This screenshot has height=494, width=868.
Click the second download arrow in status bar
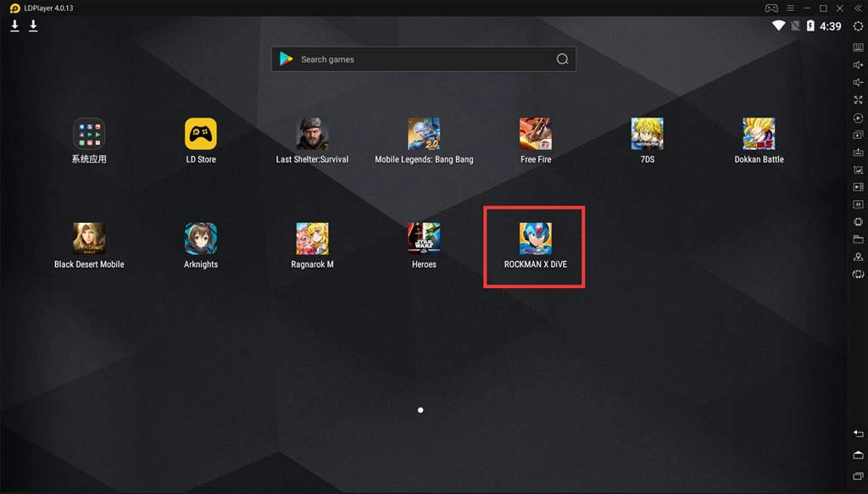(33, 26)
